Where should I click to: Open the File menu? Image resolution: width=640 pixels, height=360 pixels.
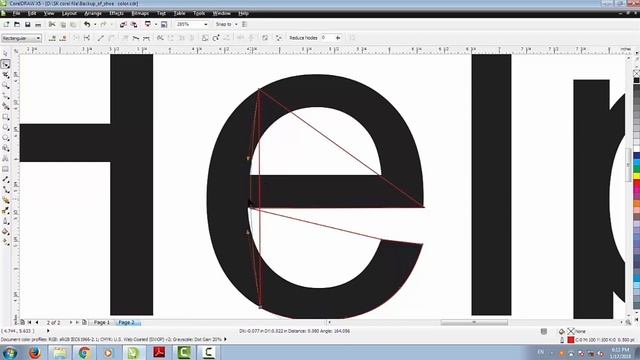(x=16, y=13)
